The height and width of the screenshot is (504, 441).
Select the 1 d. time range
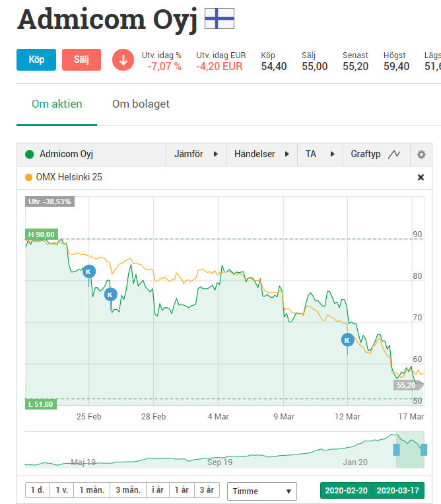point(37,490)
